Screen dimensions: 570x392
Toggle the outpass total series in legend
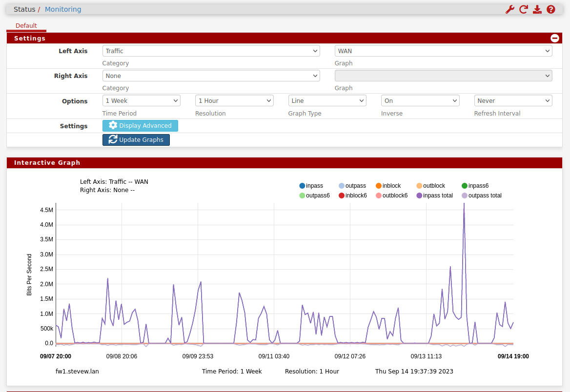[482, 196]
